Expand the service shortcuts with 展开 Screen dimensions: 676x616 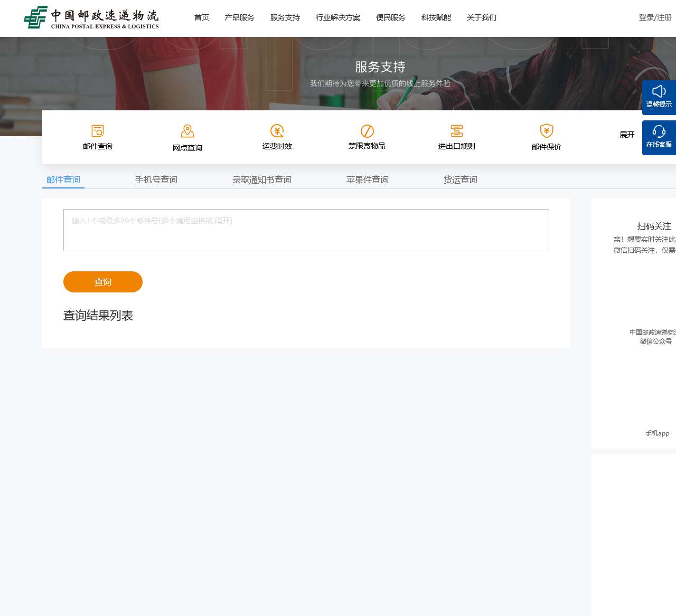[x=627, y=135]
